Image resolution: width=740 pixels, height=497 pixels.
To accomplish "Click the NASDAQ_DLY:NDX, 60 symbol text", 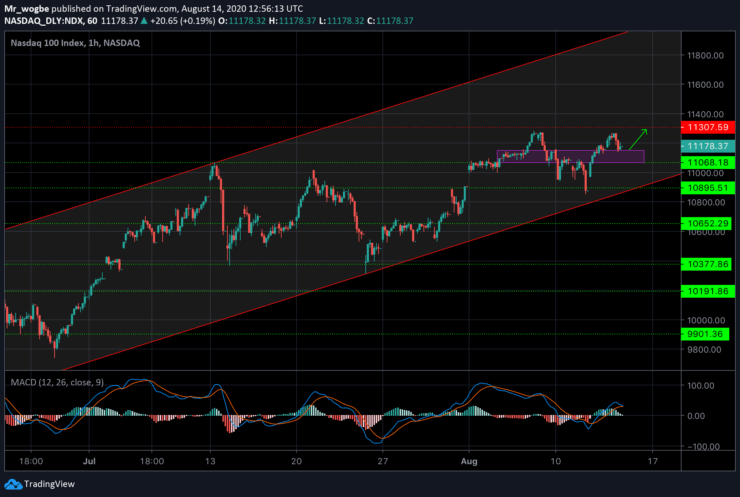I will point(50,21).
